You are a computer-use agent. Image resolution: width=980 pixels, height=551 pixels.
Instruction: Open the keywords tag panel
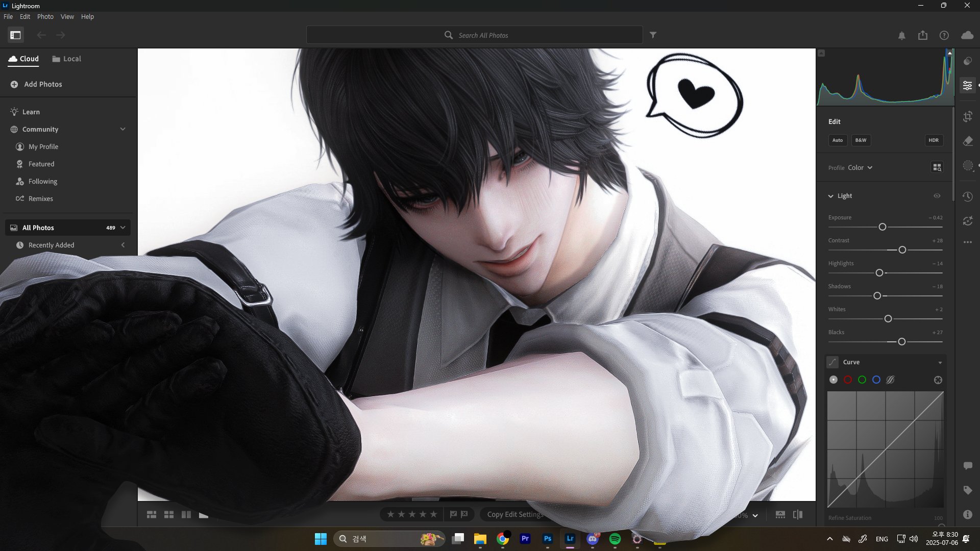click(968, 490)
